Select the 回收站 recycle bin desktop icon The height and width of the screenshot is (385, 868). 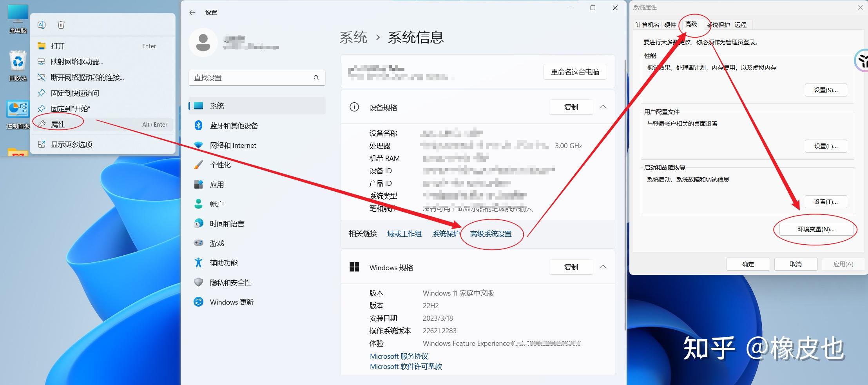click(x=18, y=66)
